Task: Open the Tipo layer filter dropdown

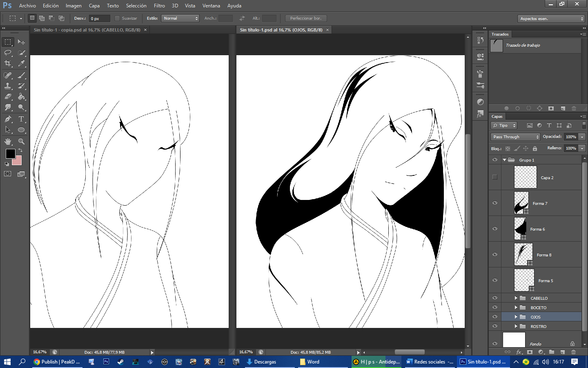Action: pyautogui.click(x=504, y=126)
